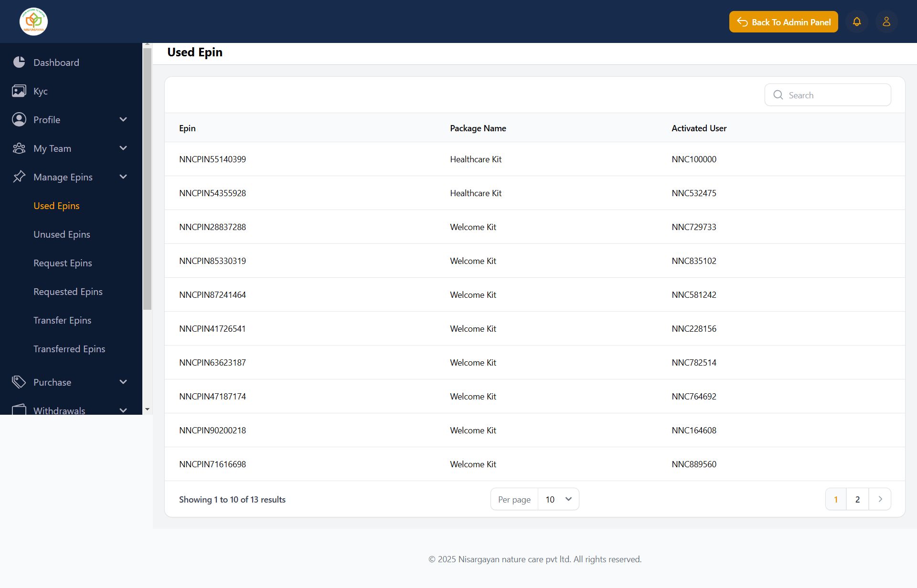Open the user account icon
917x588 pixels.
coord(886,22)
